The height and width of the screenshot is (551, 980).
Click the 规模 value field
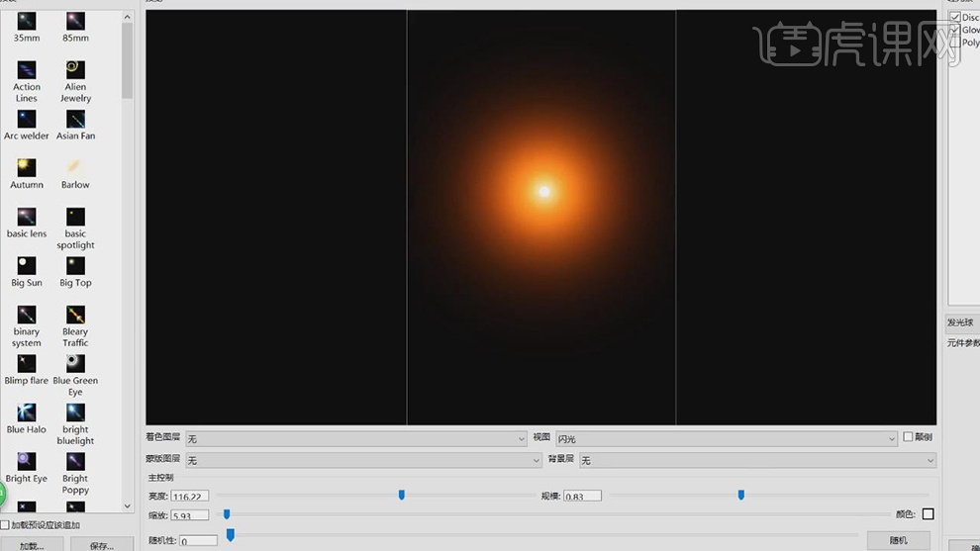(x=582, y=496)
